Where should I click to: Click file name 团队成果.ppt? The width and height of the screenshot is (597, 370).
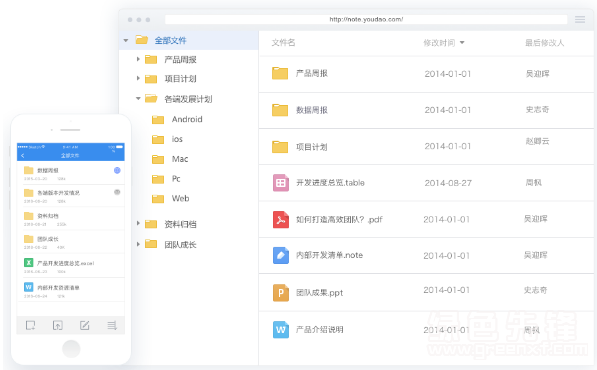click(x=319, y=293)
